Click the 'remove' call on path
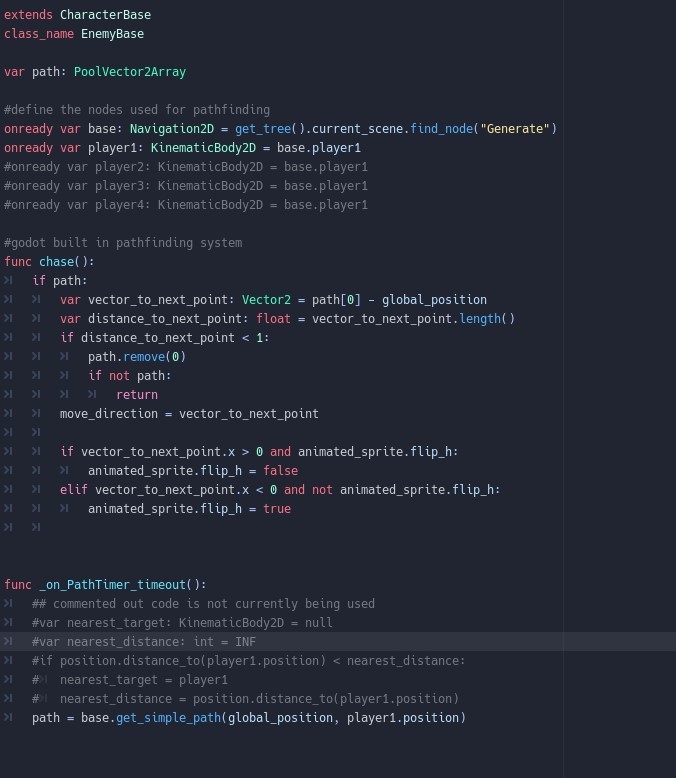Screen dimensions: 676x778 144,357
